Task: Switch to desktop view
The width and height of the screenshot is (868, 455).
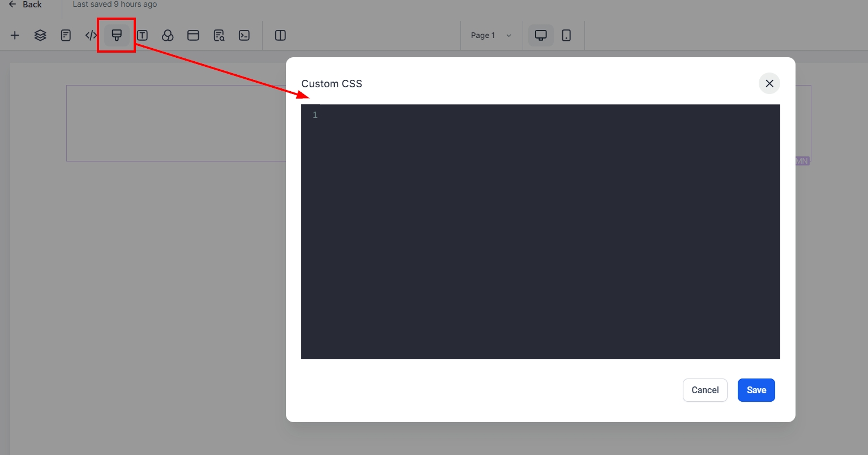Action: click(x=541, y=35)
